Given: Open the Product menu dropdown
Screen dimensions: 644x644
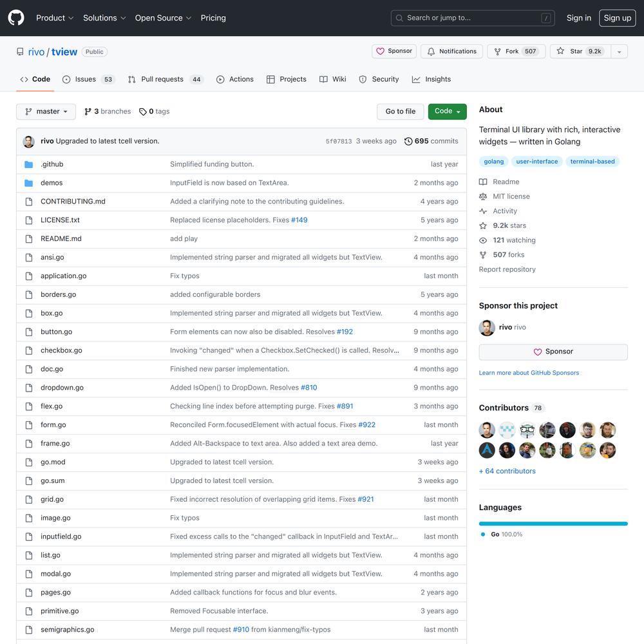Looking at the screenshot, I should (55, 18).
